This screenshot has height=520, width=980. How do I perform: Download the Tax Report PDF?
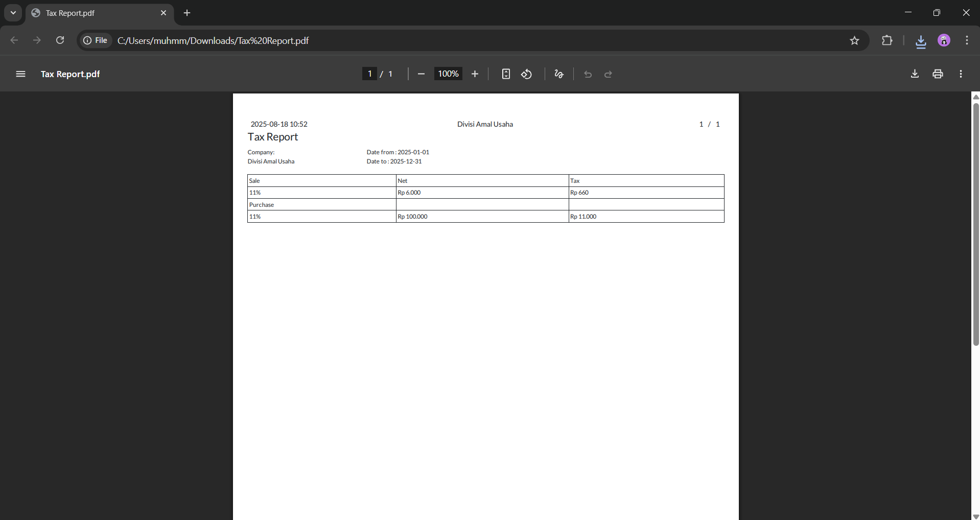tap(915, 74)
